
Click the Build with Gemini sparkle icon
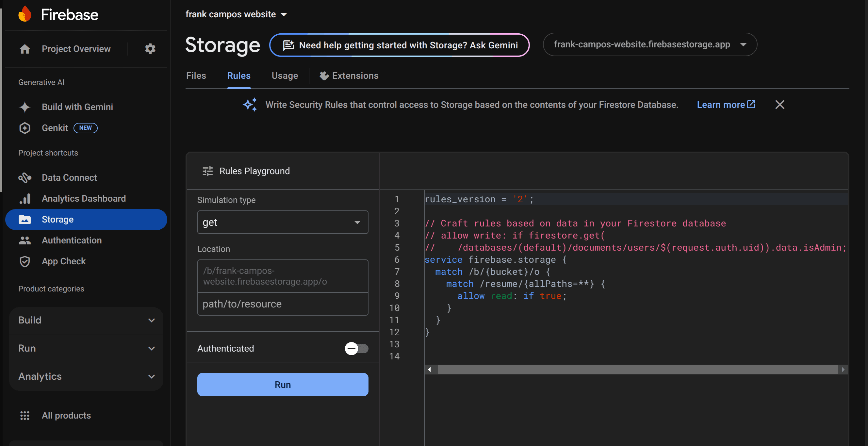(x=25, y=107)
